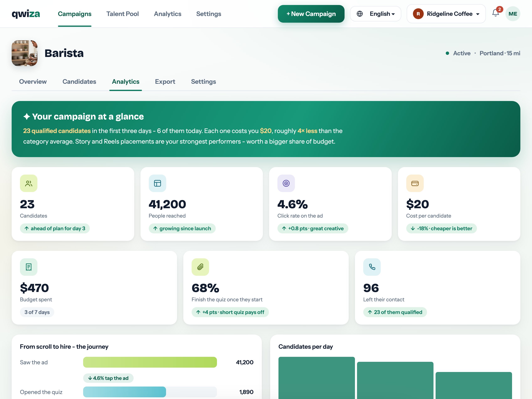
Task: Click the + New Campaign button
Action: (311, 14)
